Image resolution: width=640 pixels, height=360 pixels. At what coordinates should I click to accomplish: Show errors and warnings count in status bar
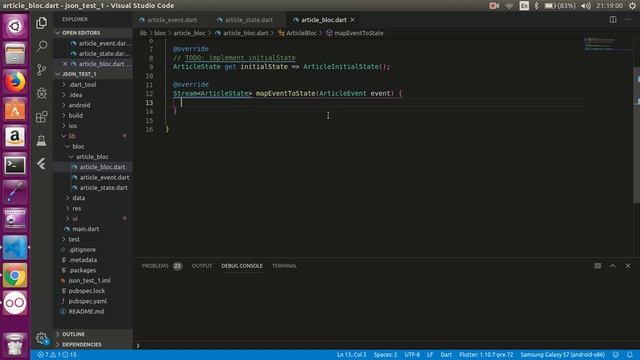57,355
